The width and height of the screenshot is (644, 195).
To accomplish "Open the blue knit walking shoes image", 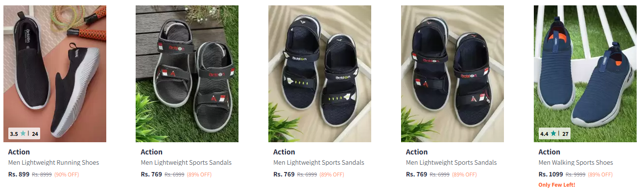I will 585,74.
